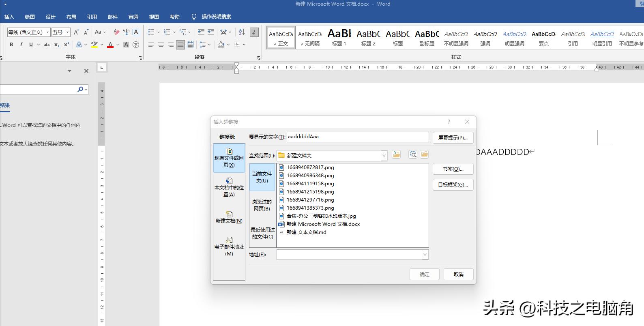Screen dimensions: 644x326
Task: Toggle bold formatting in the ribbon
Action: [x=11, y=45]
